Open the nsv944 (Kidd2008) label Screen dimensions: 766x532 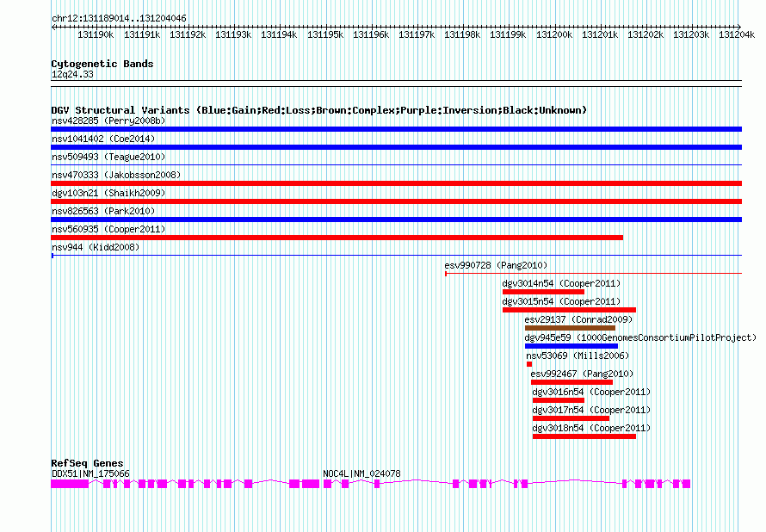(x=96, y=247)
